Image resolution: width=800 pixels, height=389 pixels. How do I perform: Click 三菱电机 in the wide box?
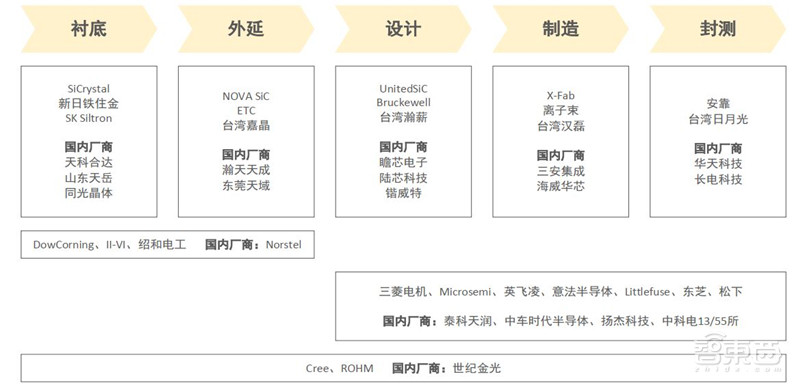tap(403, 292)
